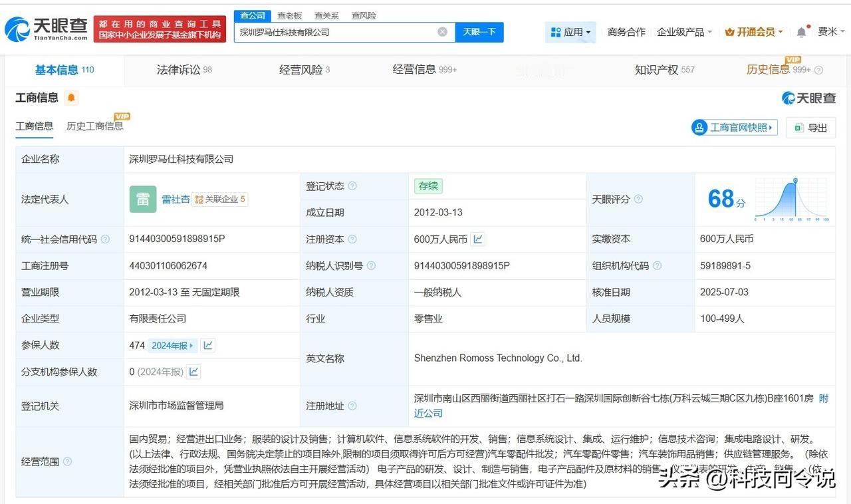851x504 pixels.
Task: Click help icon next to 经营范围
Action: pos(67,461)
